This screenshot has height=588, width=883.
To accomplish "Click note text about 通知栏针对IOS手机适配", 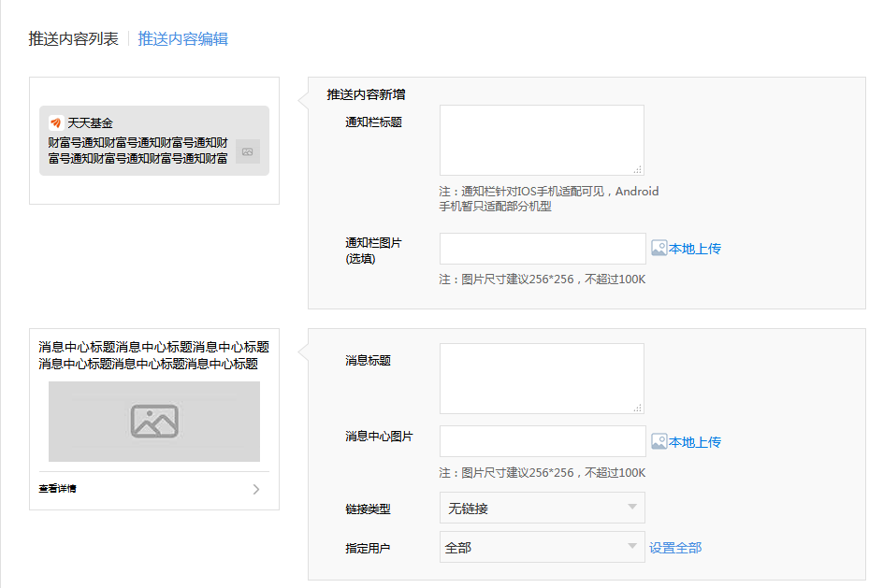I will click(x=549, y=198).
